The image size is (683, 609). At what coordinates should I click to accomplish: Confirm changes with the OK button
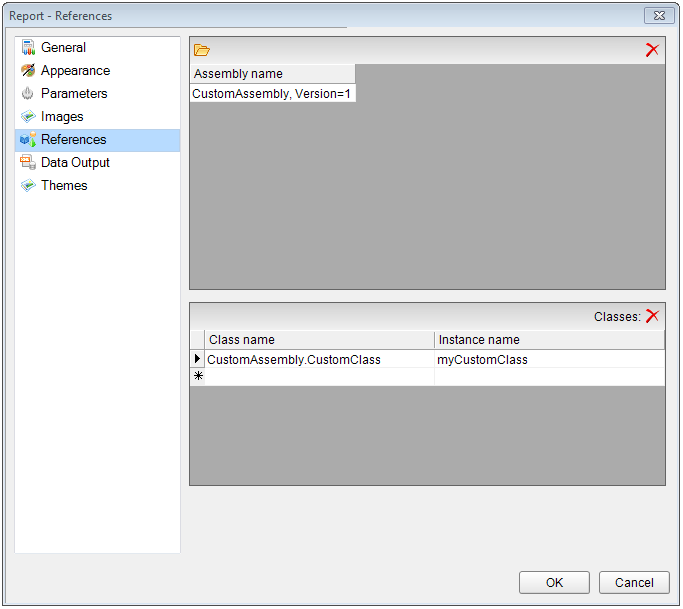554,582
